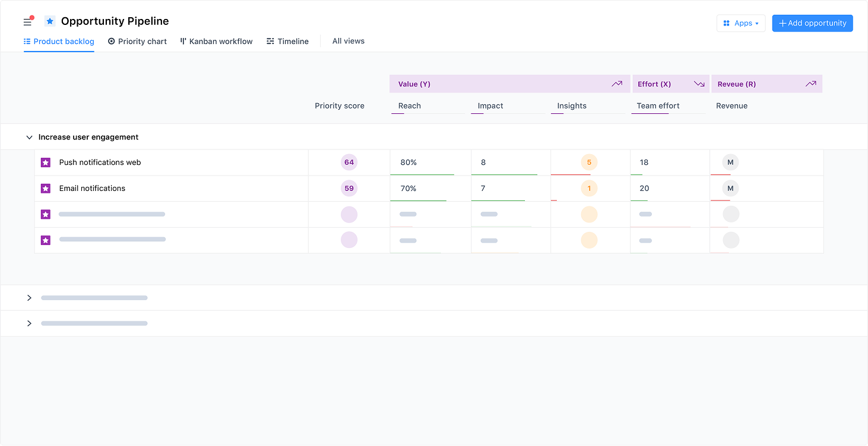Collapse the Increase user engagement group
Image resolution: width=868 pixels, height=446 pixels.
(x=29, y=137)
